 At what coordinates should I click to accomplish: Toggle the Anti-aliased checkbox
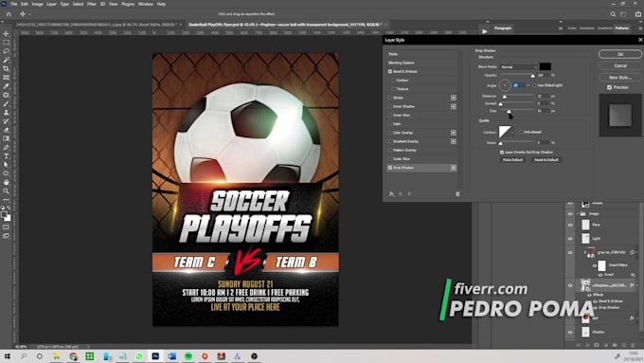click(x=521, y=132)
